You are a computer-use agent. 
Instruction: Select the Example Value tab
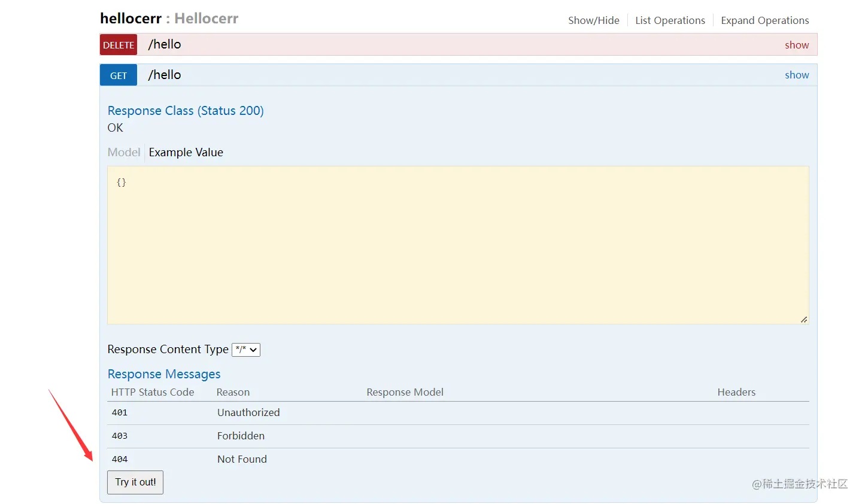pos(186,152)
